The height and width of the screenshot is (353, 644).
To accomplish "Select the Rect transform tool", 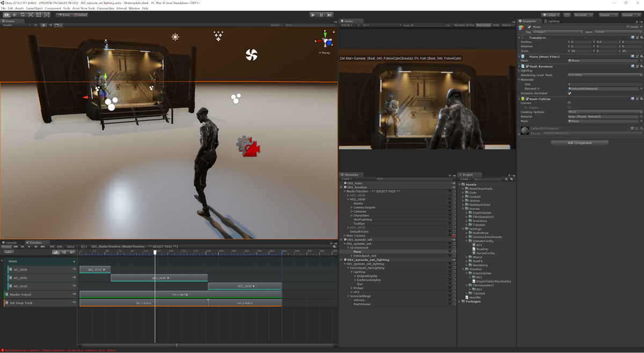I will (39, 15).
